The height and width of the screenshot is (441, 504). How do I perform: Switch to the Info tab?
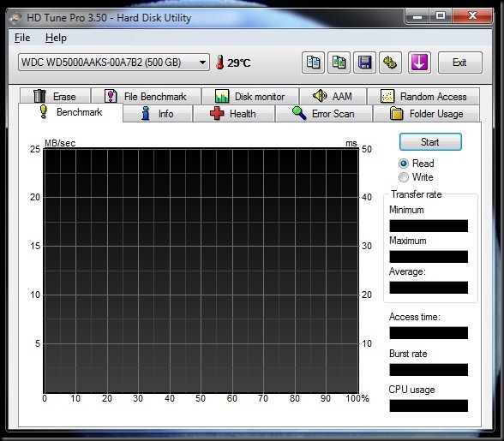click(x=158, y=114)
